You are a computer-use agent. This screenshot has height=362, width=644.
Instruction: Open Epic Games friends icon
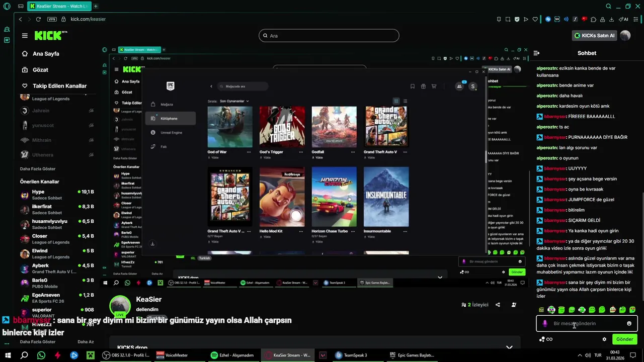[x=459, y=86]
